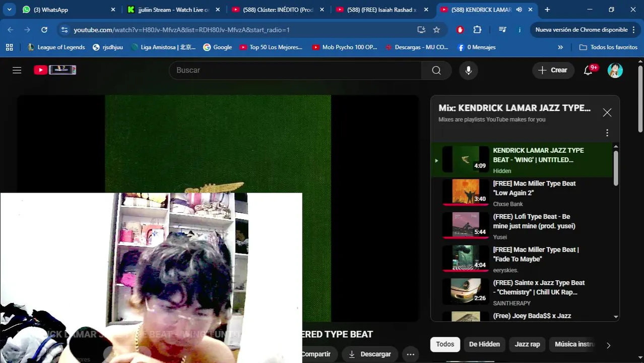Select current KENDRICK LAMAR WING playlist item
This screenshot has height=363, width=644.
(x=522, y=160)
